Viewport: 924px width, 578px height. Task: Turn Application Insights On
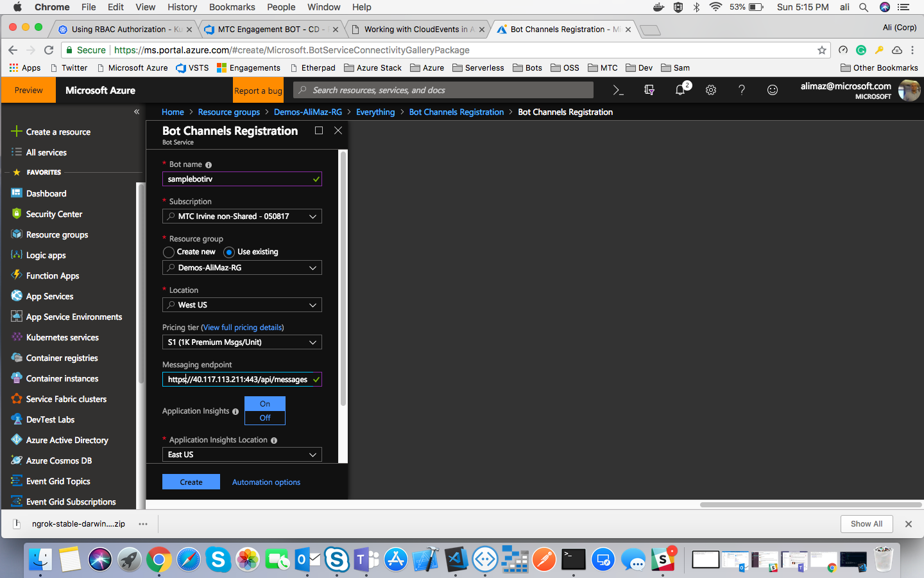point(265,404)
